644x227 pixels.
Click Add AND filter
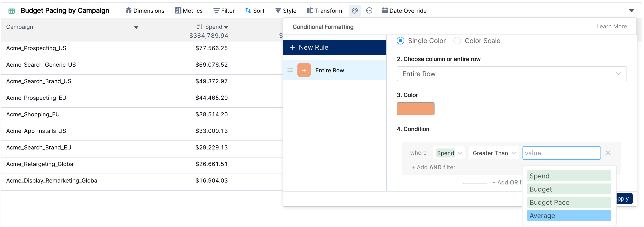433,167
